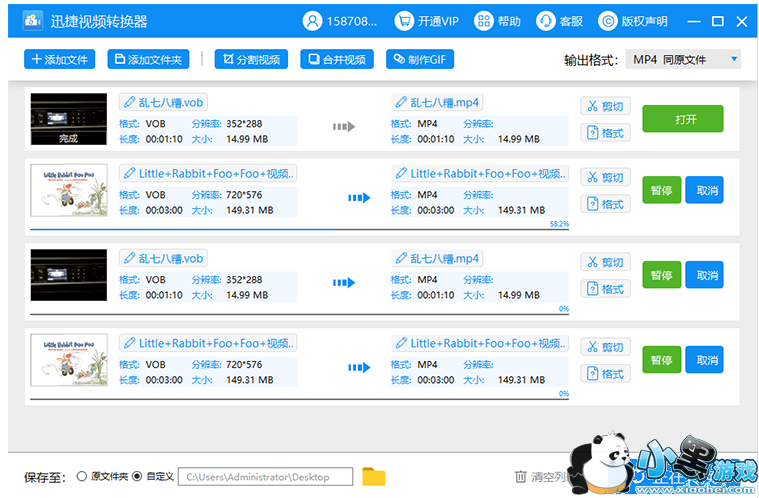Open the 分割视频 tool
The height and width of the screenshot is (498, 759).
click(251, 59)
